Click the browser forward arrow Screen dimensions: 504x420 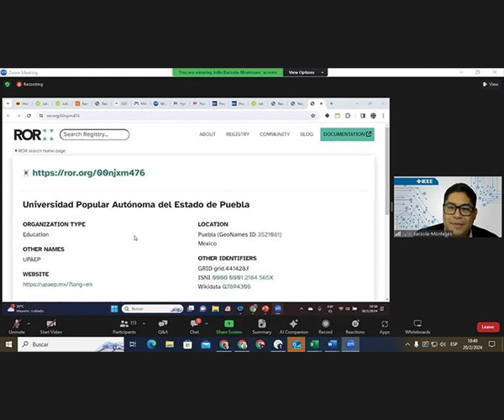pos(18,116)
